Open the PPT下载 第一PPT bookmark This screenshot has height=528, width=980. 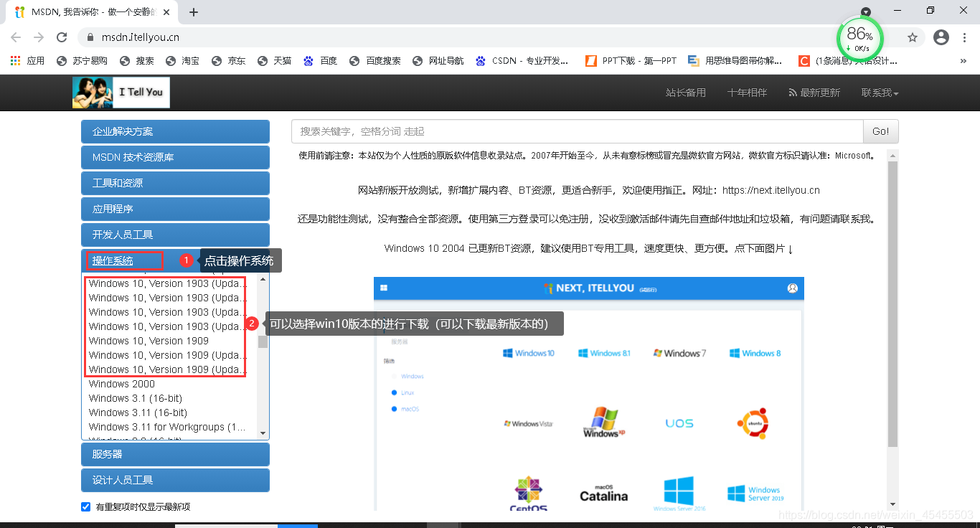(631, 61)
